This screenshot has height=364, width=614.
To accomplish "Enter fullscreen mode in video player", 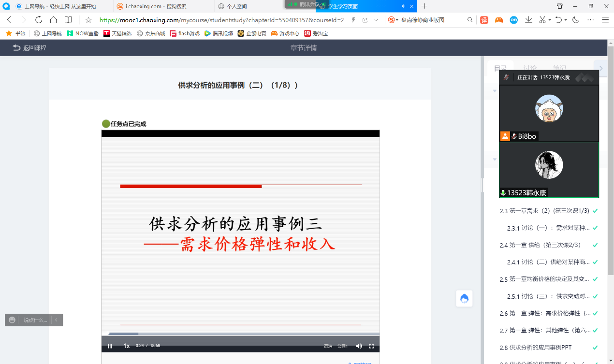I will pyautogui.click(x=371, y=346).
